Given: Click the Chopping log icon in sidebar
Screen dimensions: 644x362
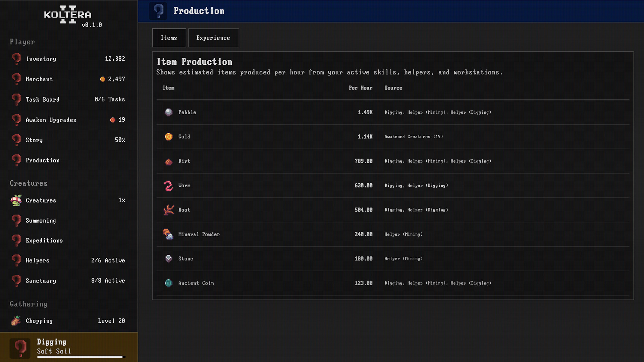Looking at the screenshot, I should [x=16, y=321].
